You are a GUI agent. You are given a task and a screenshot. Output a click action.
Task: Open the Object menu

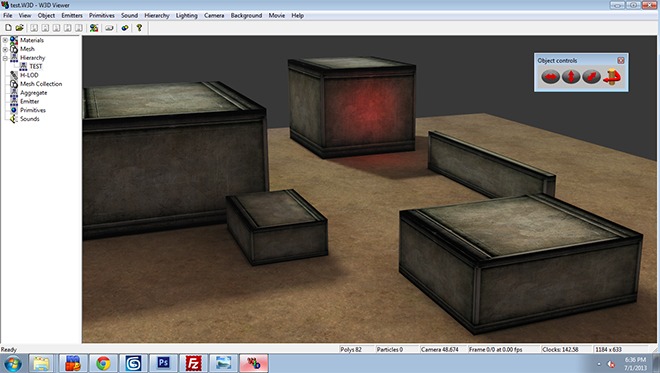(x=46, y=16)
